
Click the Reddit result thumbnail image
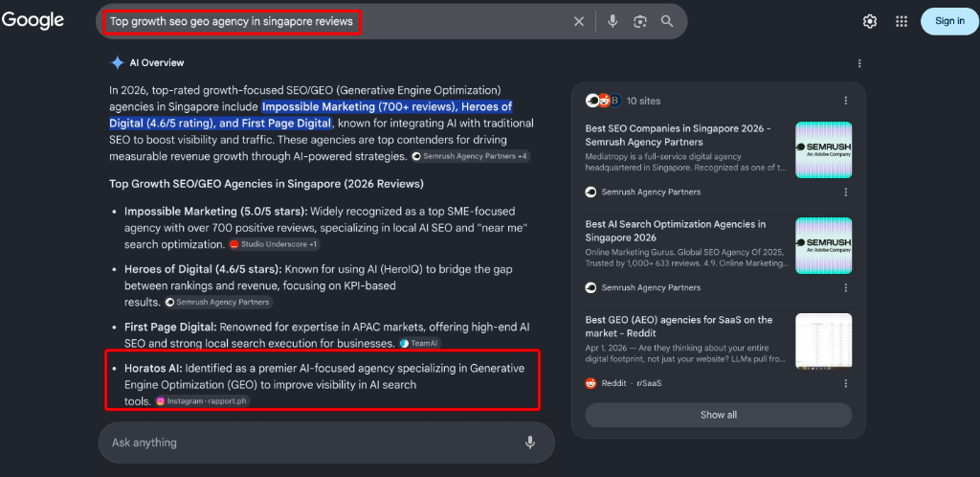[x=823, y=341]
